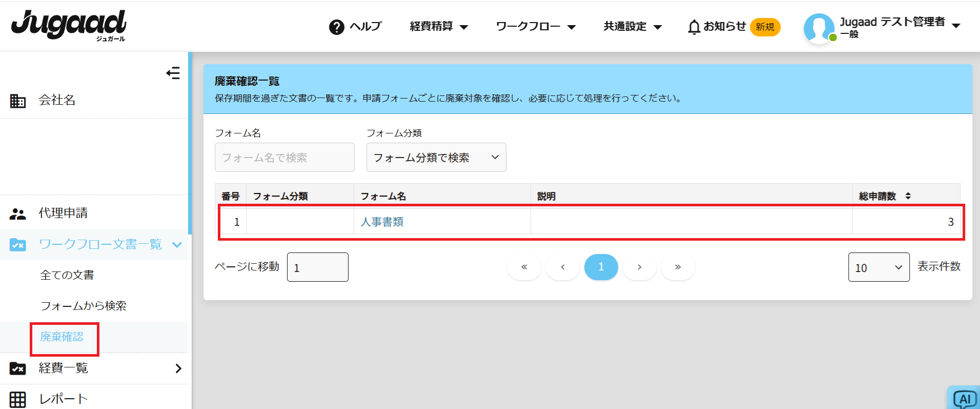The width and height of the screenshot is (980, 409).
Task: Go to next page with › button
Action: point(639,267)
